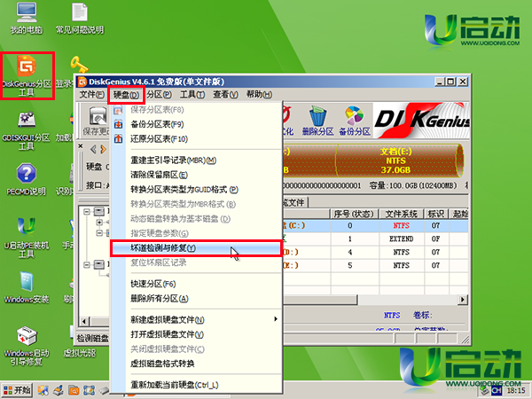Screen dimensions: 532x399
Task: Collapse the second disk tree node
Action: click(x=87, y=264)
